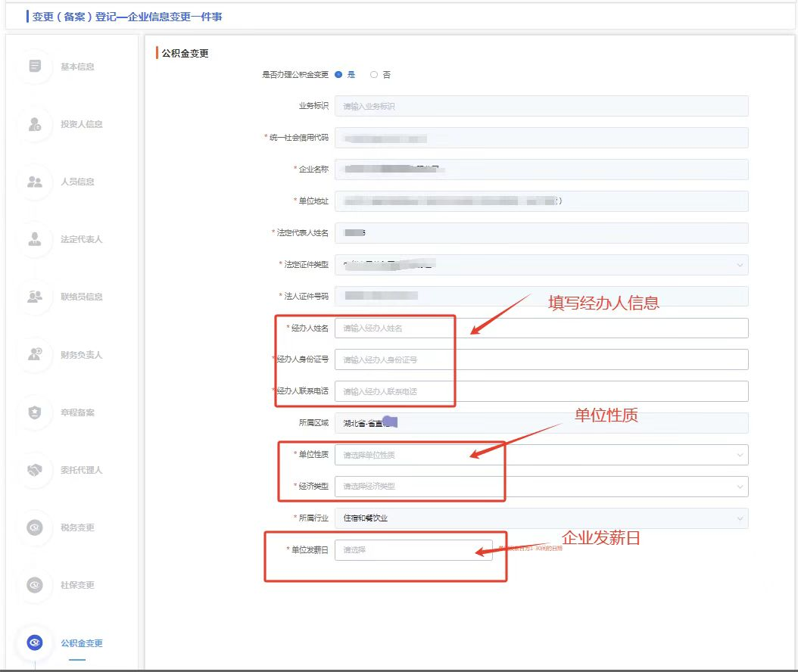This screenshot has width=798, height=672.
Task: Click the 所属区域 field
Action: point(541,423)
